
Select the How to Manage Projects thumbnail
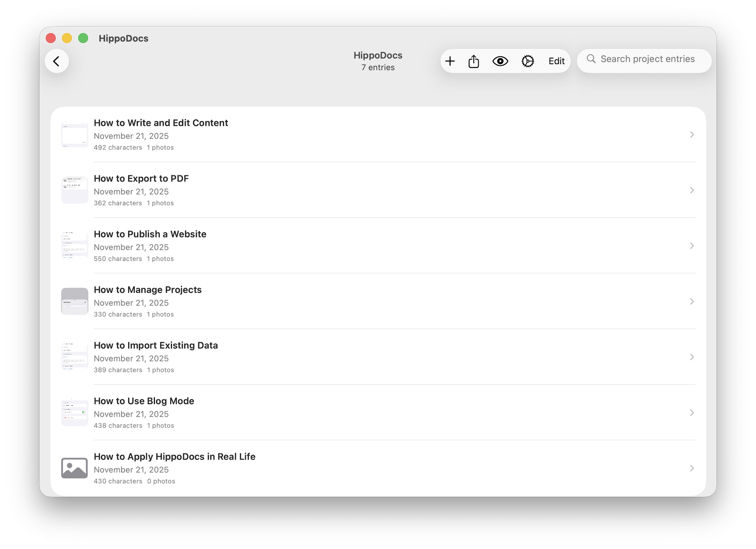pyautogui.click(x=74, y=302)
